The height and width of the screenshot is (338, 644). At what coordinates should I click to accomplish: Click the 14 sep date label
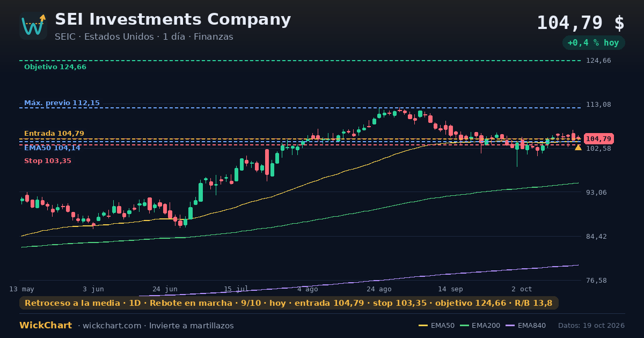(450, 289)
